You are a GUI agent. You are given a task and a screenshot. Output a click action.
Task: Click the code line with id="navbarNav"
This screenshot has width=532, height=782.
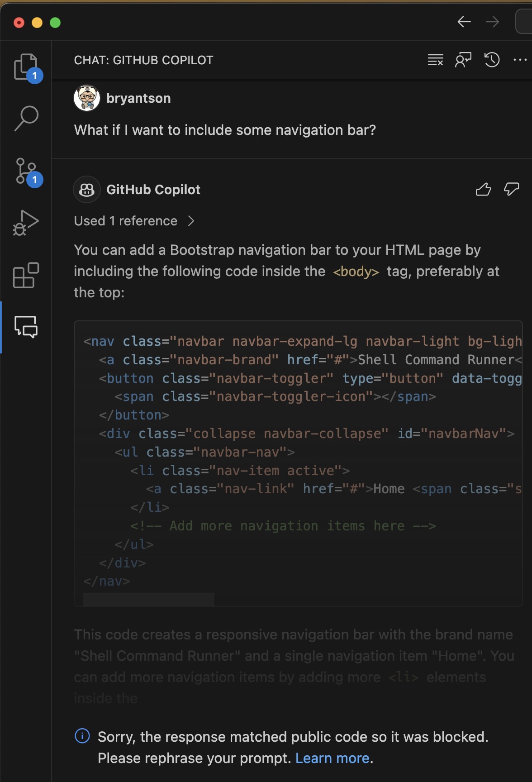click(x=307, y=434)
